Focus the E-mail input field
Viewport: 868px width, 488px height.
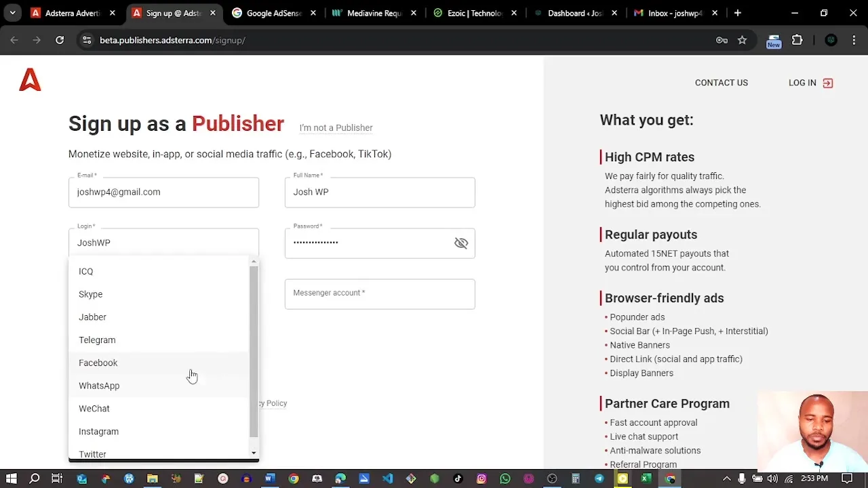point(163,192)
